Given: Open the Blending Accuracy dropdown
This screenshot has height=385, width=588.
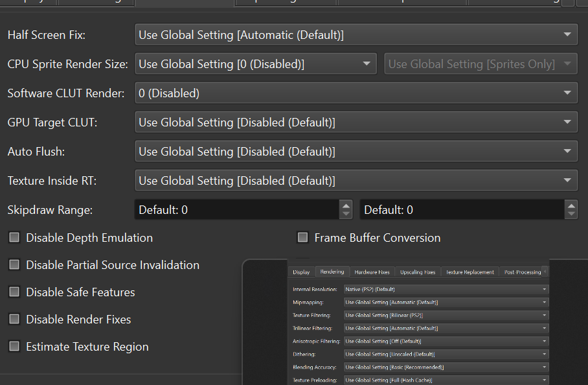Looking at the screenshot, I should click(x=446, y=367).
